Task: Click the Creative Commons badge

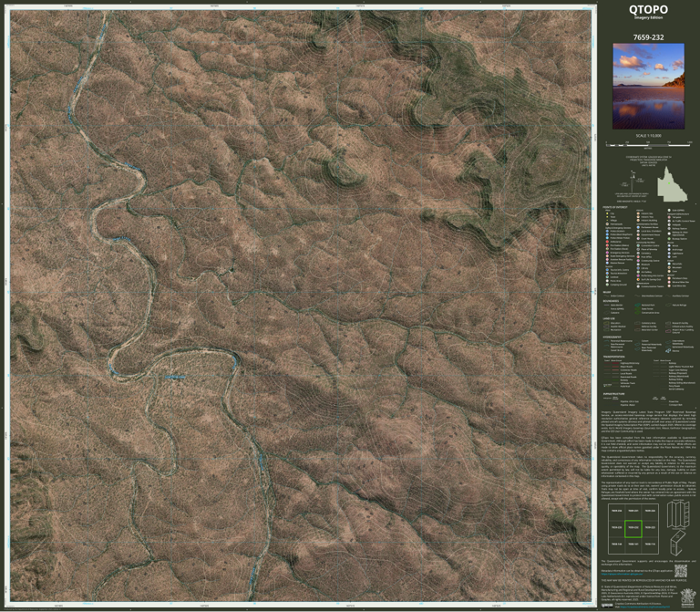Action: (x=607, y=606)
